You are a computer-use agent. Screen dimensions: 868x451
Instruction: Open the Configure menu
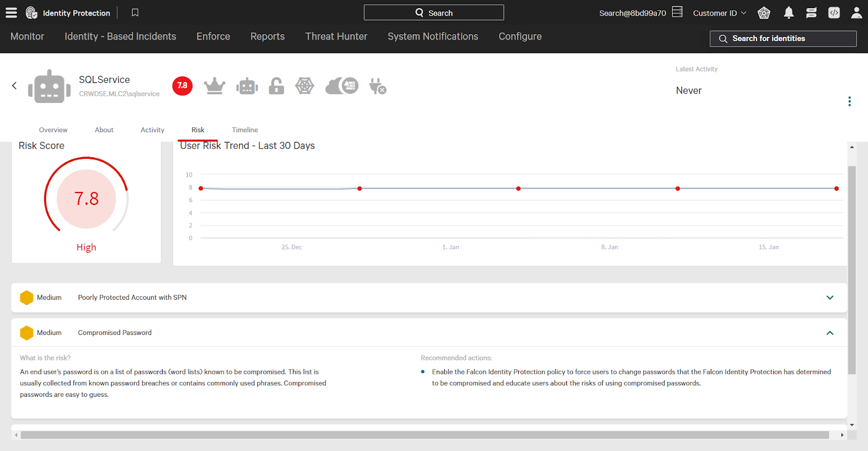click(520, 36)
